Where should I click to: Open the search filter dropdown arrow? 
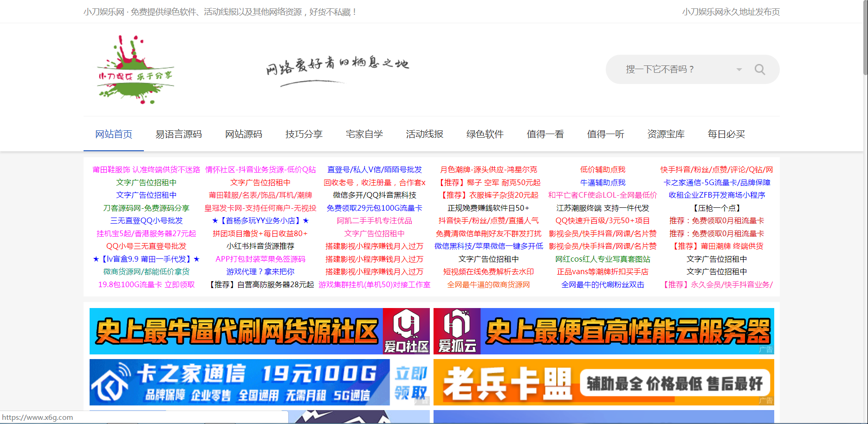point(739,69)
